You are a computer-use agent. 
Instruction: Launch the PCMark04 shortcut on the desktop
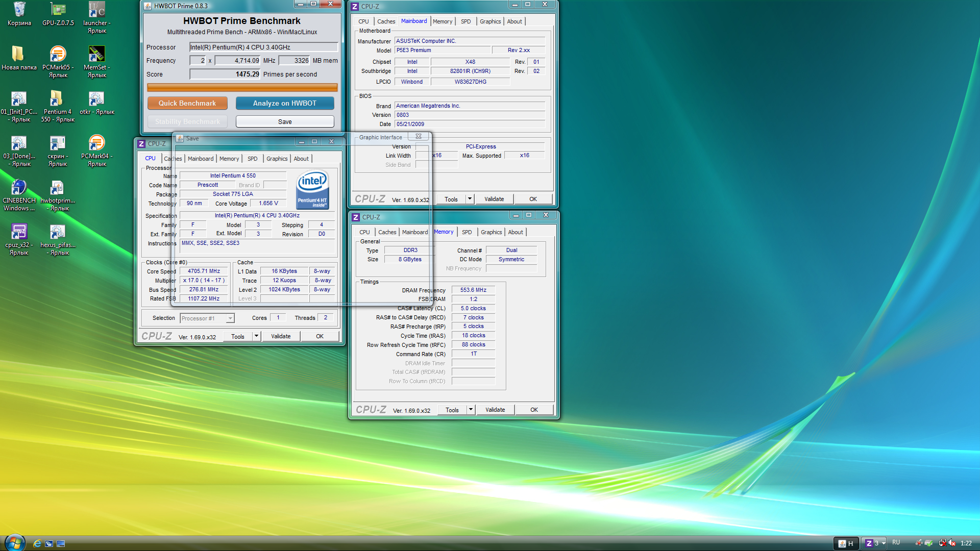click(96, 151)
